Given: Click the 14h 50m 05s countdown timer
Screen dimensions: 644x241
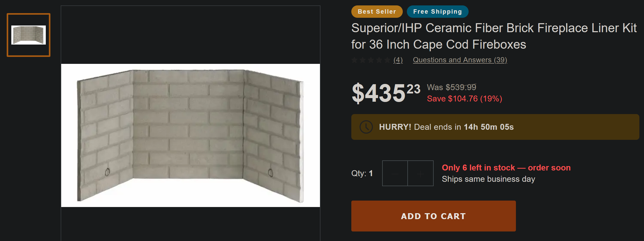Looking at the screenshot, I should [488, 127].
